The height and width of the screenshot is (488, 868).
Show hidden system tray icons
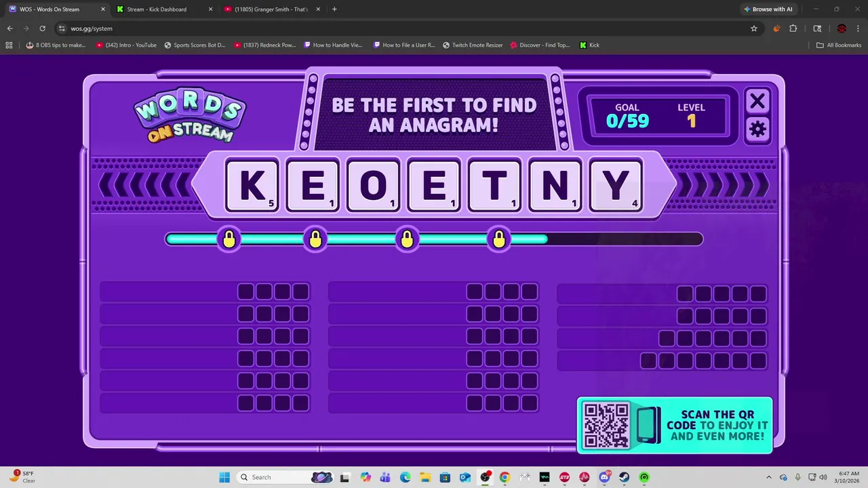[768, 477]
